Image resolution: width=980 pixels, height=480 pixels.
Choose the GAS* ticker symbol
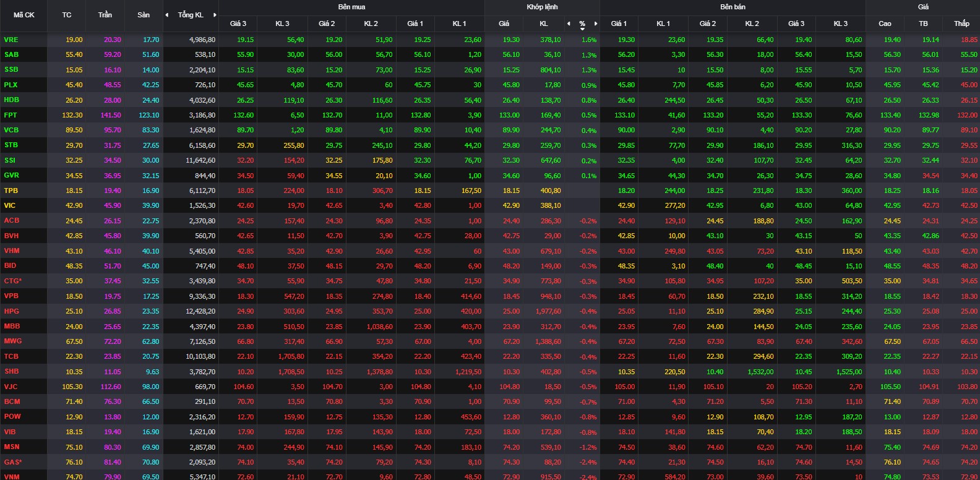(13, 462)
